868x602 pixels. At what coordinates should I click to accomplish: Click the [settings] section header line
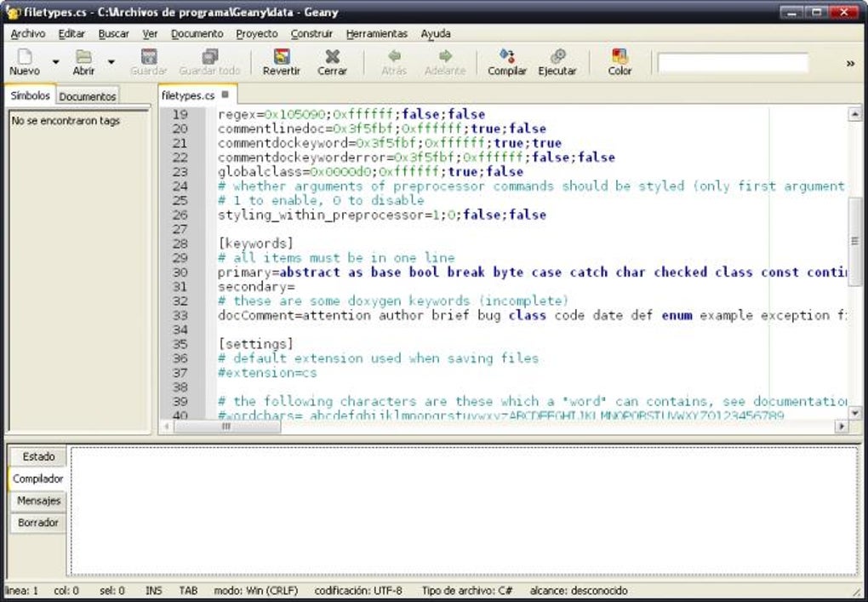pyautogui.click(x=255, y=345)
